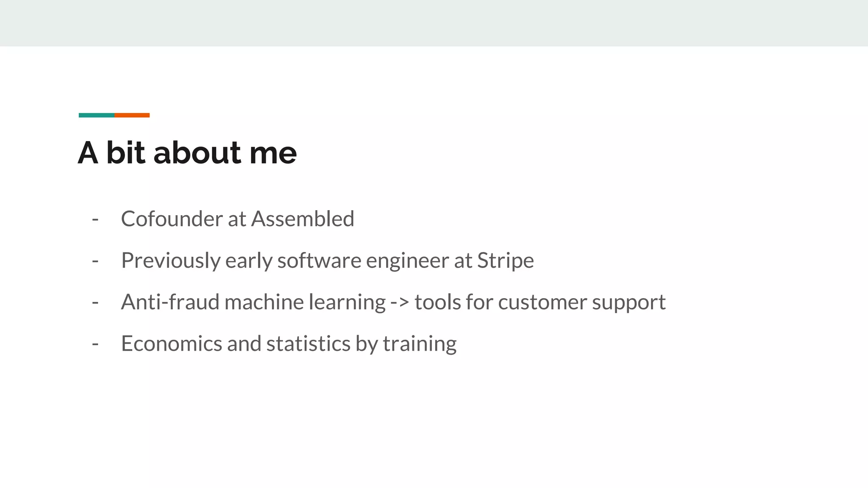
Task: Click the word "training" in last bullet
Action: (x=420, y=344)
